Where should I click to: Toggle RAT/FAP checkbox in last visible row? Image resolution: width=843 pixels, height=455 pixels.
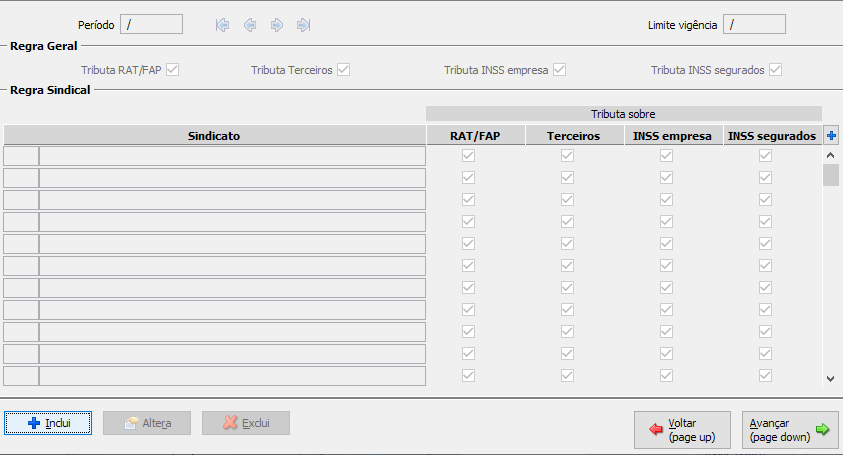click(x=468, y=375)
